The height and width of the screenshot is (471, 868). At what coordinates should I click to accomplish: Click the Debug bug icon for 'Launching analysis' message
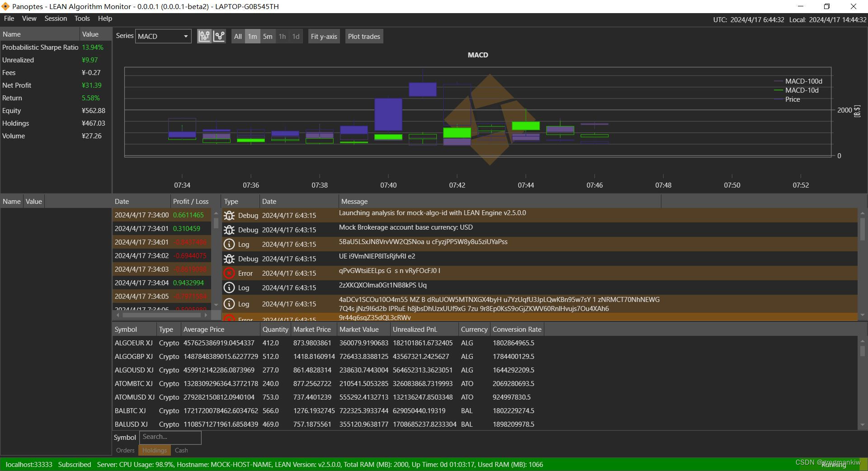tap(229, 216)
